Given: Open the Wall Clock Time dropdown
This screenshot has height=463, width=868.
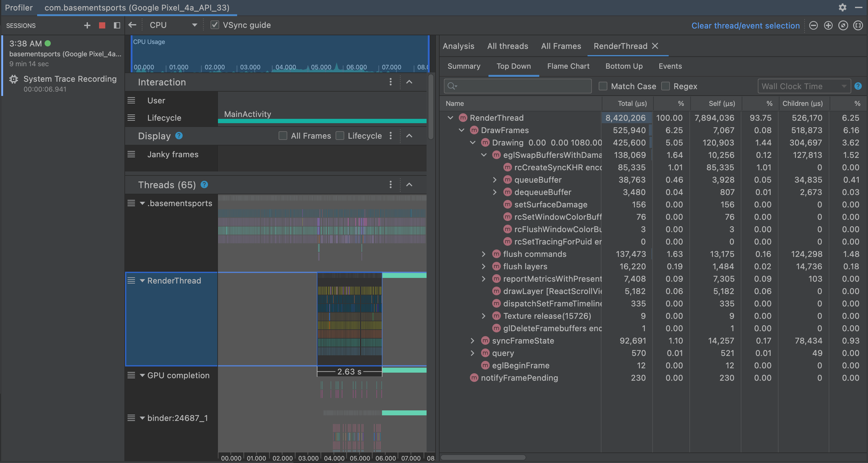Looking at the screenshot, I should [x=804, y=86].
